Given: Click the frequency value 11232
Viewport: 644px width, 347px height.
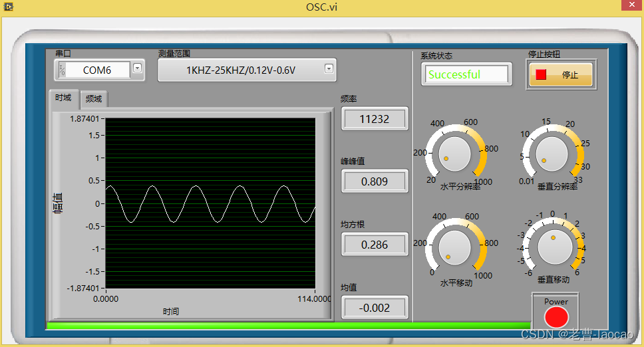Looking at the screenshot, I should 374,119.
